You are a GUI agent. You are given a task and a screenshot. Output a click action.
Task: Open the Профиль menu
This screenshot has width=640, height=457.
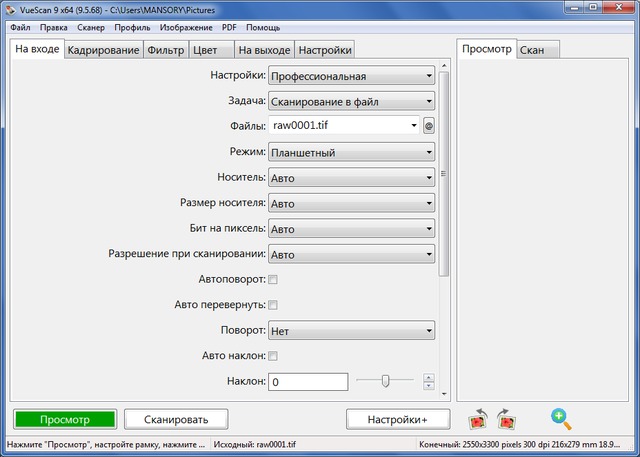coord(132,28)
